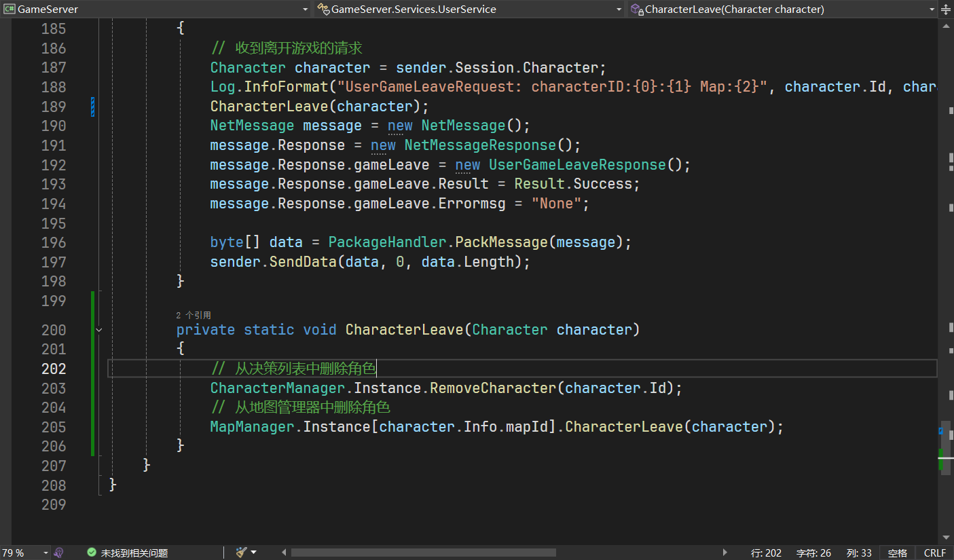Click the '2 个引用' references link

(x=194, y=316)
